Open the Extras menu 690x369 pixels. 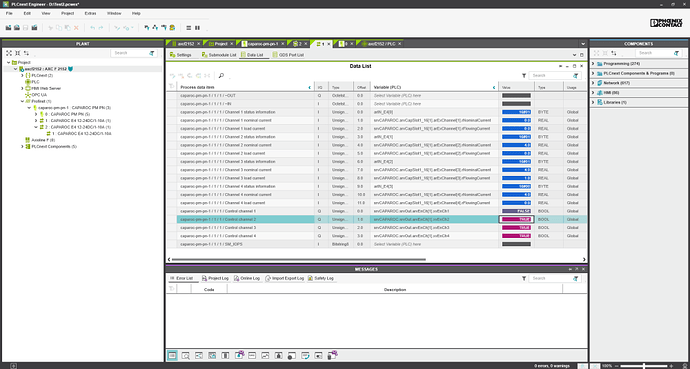pyautogui.click(x=90, y=13)
